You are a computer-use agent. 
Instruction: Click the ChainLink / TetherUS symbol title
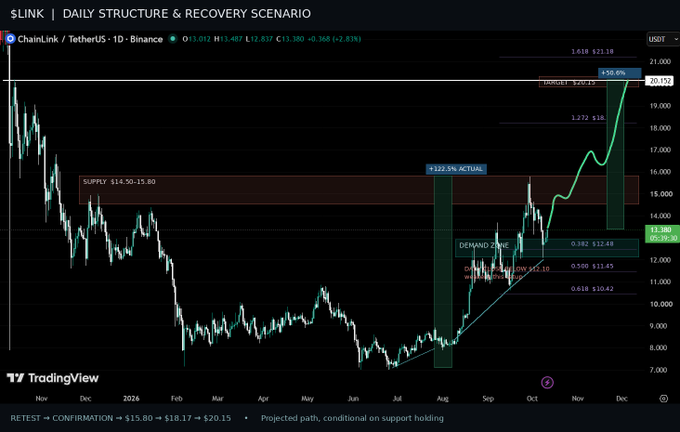point(90,39)
